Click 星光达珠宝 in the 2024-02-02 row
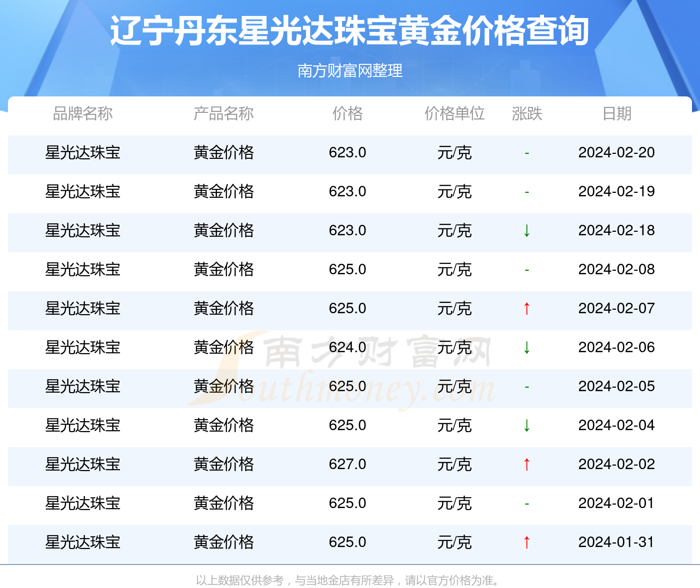Image resolution: width=700 pixels, height=588 pixels. click(83, 464)
